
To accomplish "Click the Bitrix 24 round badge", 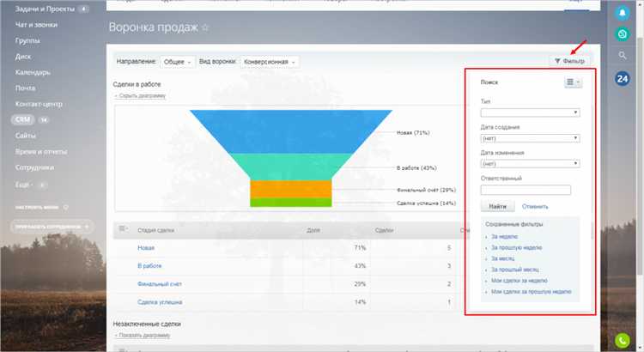I will click(x=623, y=78).
